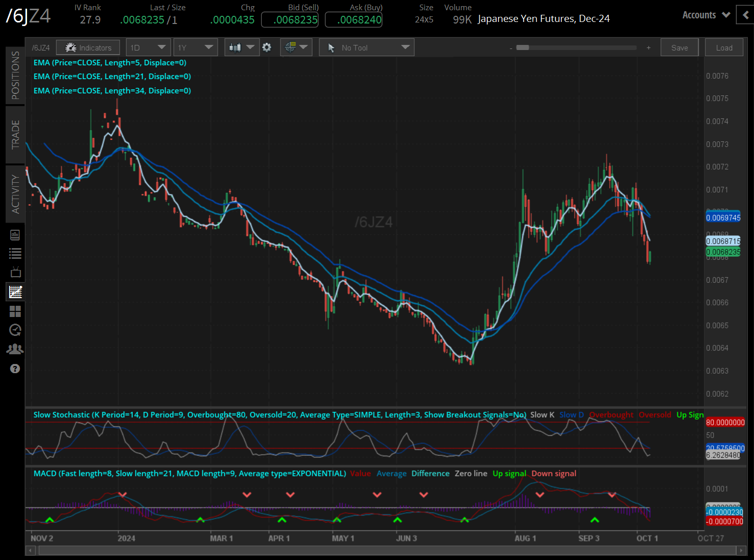
Task: Switch to the Trade side tab
Action: point(15,134)
